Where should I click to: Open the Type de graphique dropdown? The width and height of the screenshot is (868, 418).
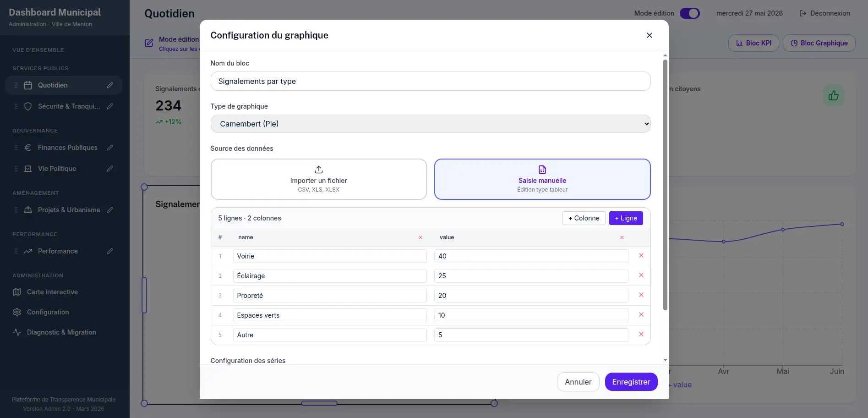click(431, 124)
